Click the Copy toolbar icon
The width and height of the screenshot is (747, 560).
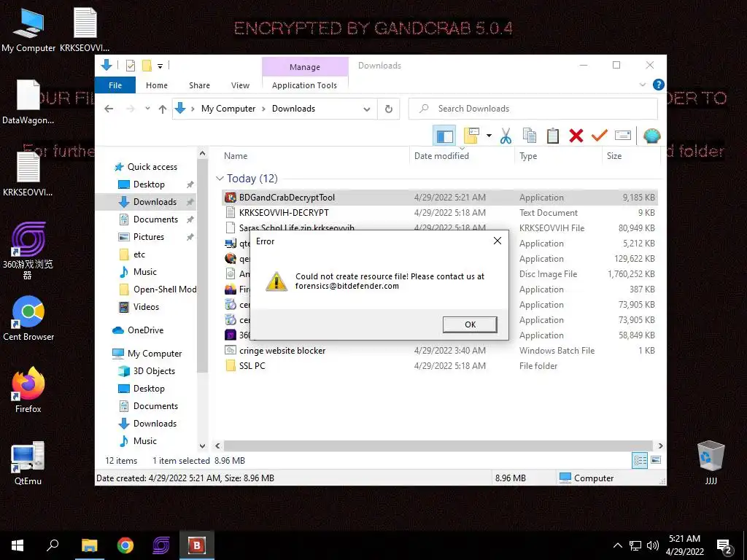point(530,136)
